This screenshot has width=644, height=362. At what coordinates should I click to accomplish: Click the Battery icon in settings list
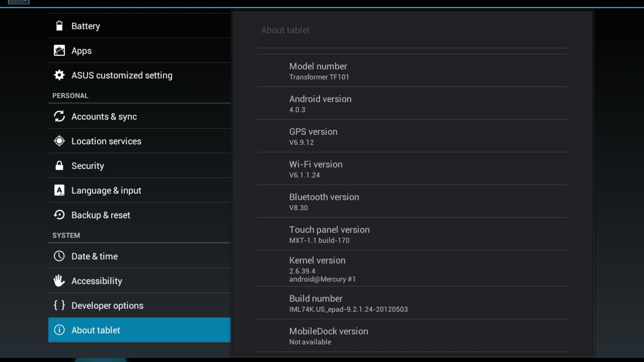coord(59,26)
